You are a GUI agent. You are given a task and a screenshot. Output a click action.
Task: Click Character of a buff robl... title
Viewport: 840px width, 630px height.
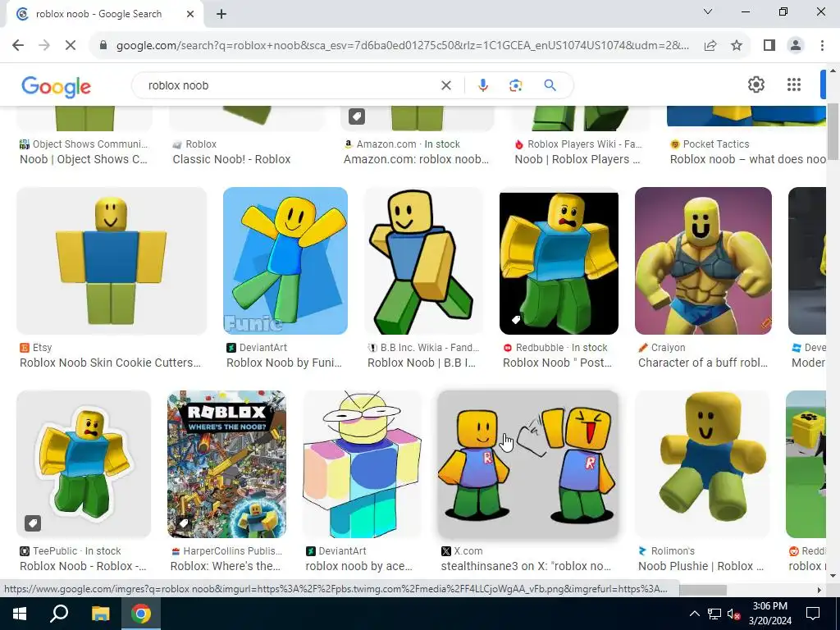click(703, 363)
